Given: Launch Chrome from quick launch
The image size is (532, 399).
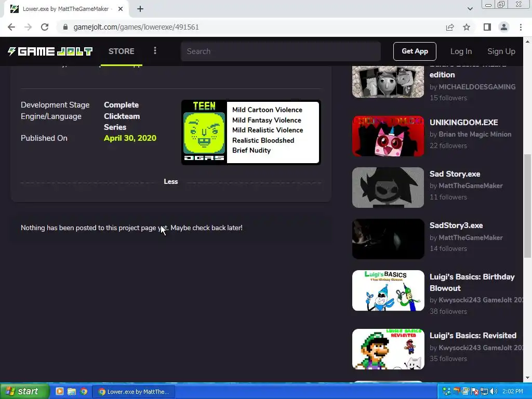Looking at the screenshot, I should [84, 391].
